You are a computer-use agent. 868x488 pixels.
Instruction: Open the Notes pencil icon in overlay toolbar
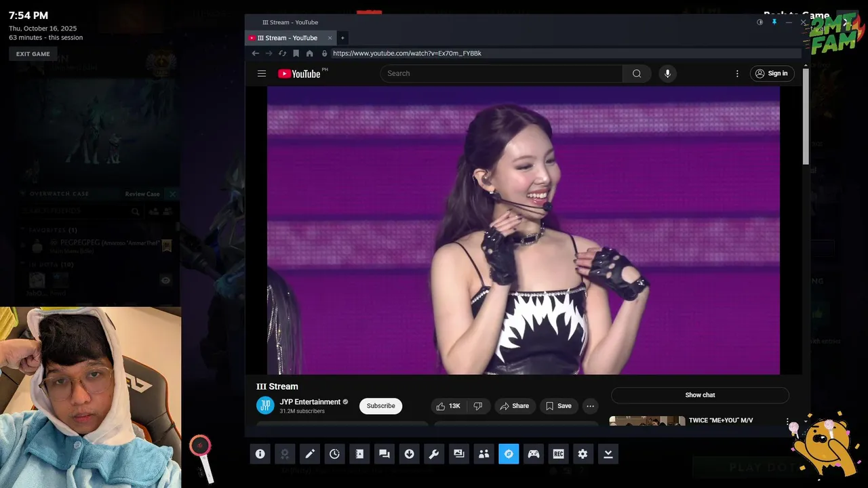[x=310, y=454]
